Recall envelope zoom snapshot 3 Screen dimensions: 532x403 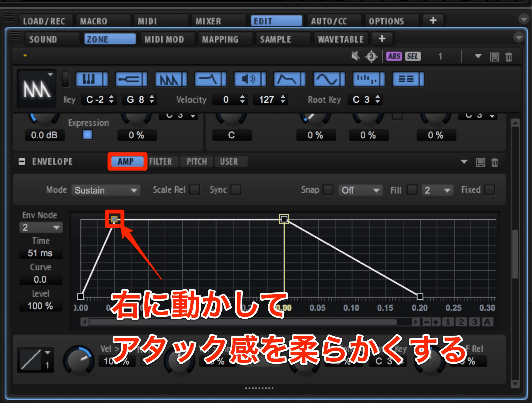point(474,322)
